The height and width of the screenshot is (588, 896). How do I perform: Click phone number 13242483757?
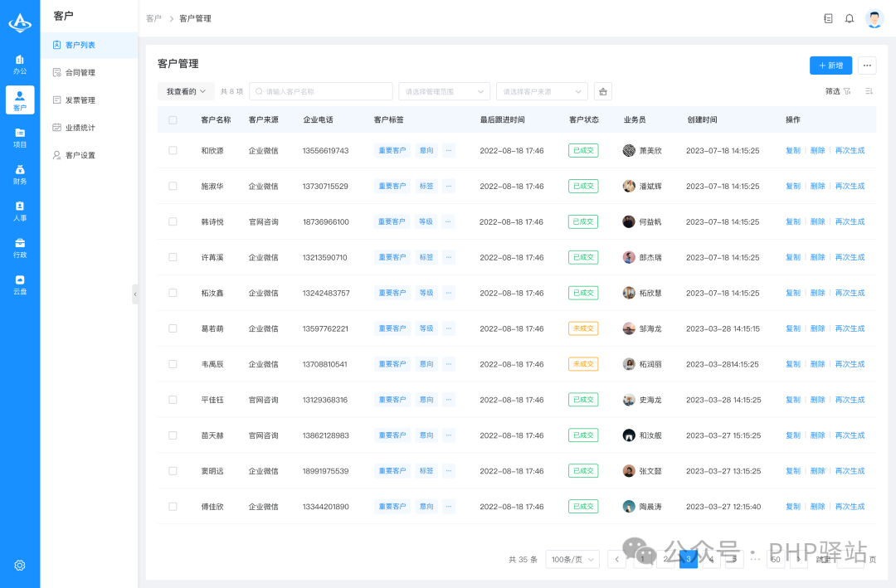pyautogui.click(x=326, y=293)
